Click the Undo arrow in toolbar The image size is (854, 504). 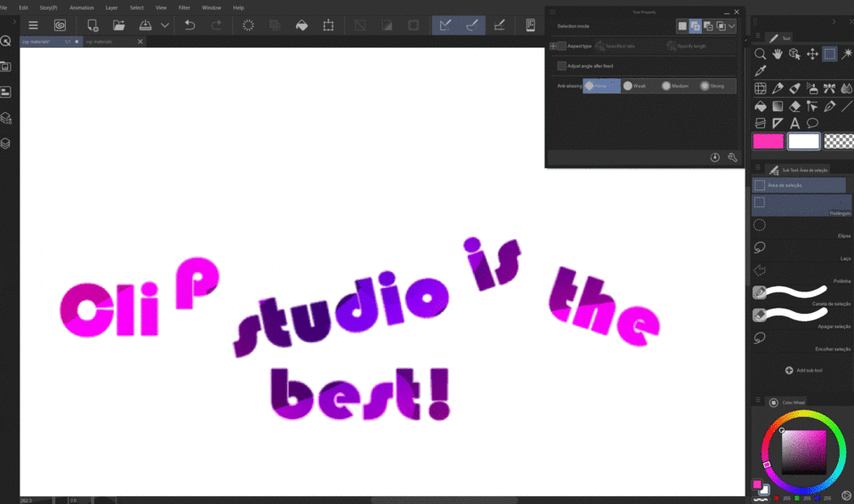coord(189,26)
